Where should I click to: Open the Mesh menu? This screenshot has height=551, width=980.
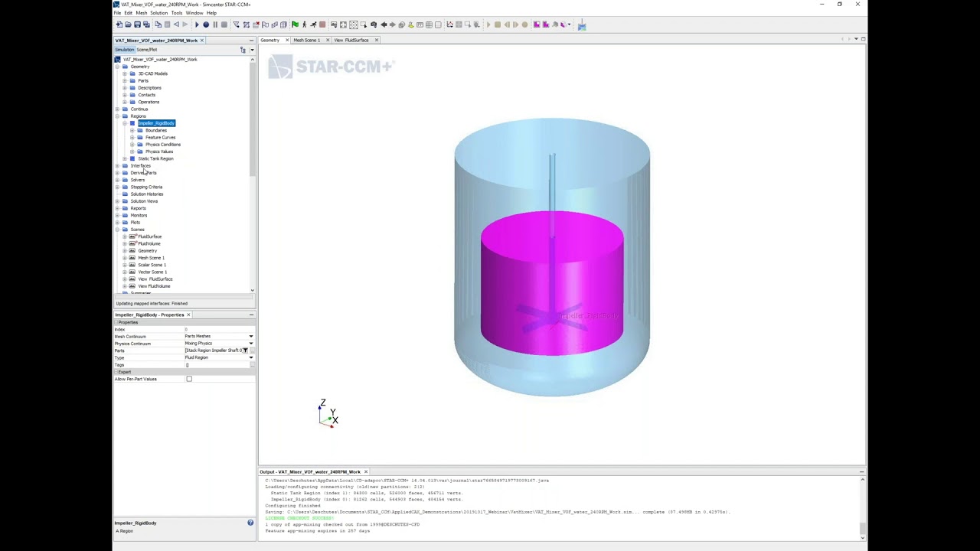click(x=141, y=13)
